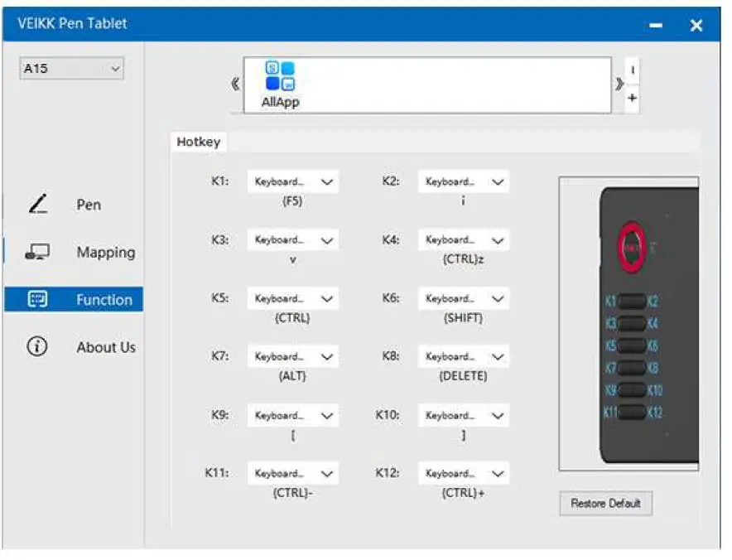
Task: Click the info button above plus button
Action: pyautogui.click(x=632, y=70)
